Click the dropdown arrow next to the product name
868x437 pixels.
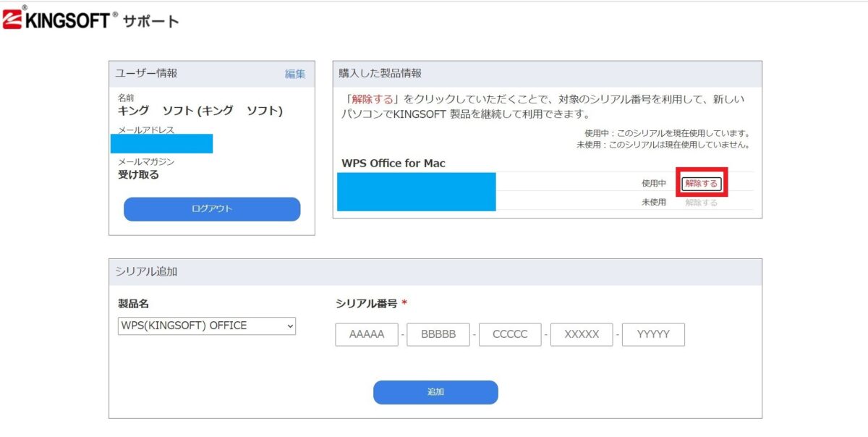pyautogui.click(x=289, y=326)
